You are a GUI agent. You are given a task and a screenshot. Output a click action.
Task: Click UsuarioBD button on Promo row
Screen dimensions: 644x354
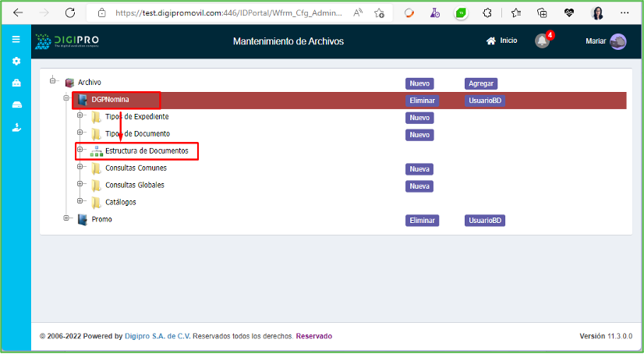pyautogui.click(x=485, y=221)
